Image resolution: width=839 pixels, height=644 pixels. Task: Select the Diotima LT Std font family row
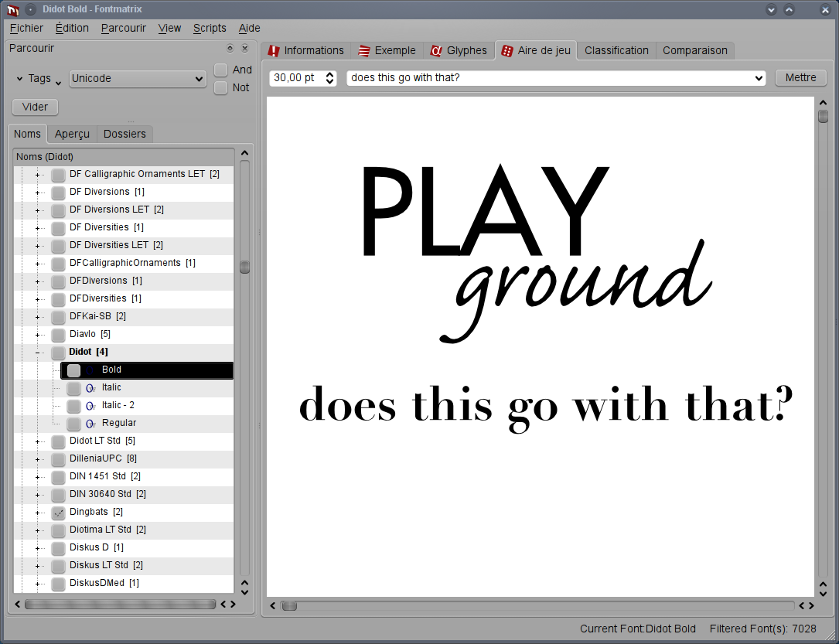pos(124,530)
